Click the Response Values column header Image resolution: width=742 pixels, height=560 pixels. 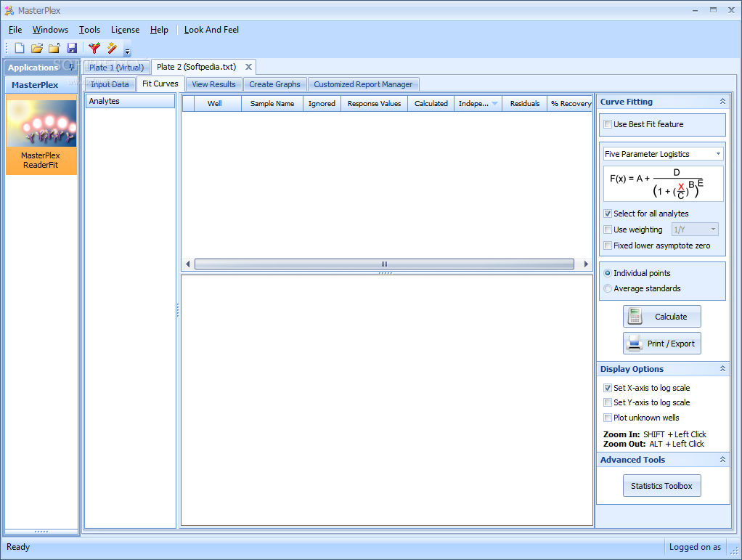[x=374, y=103]
